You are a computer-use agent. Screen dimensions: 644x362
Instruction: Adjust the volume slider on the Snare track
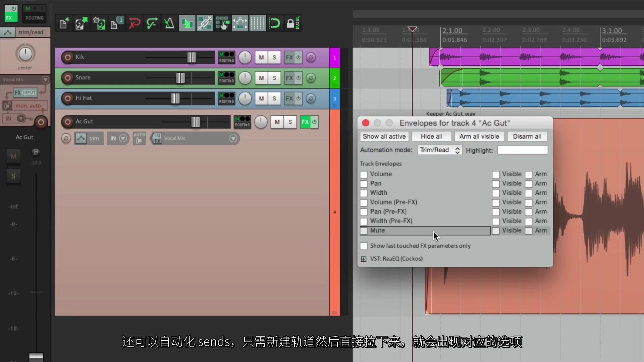coord(180,78)
